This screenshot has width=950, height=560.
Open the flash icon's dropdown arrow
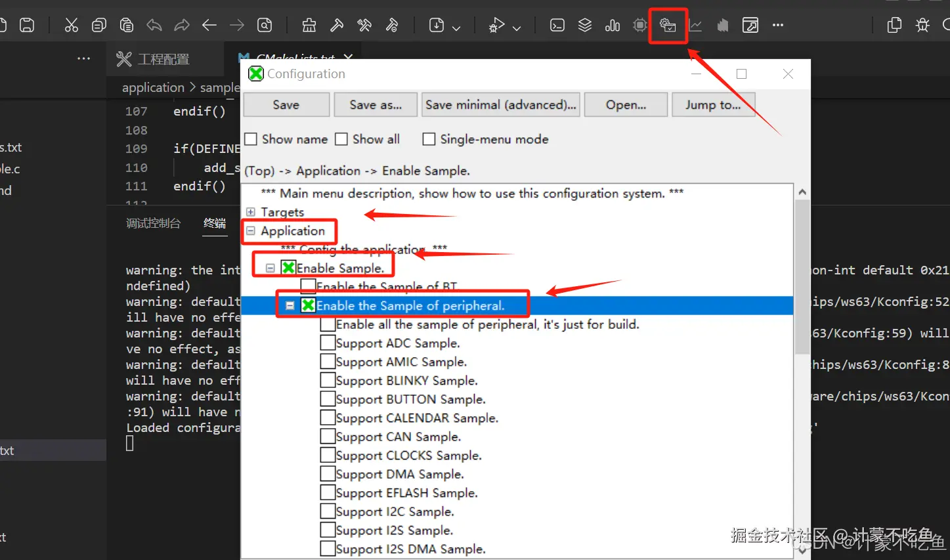[456, 28]
